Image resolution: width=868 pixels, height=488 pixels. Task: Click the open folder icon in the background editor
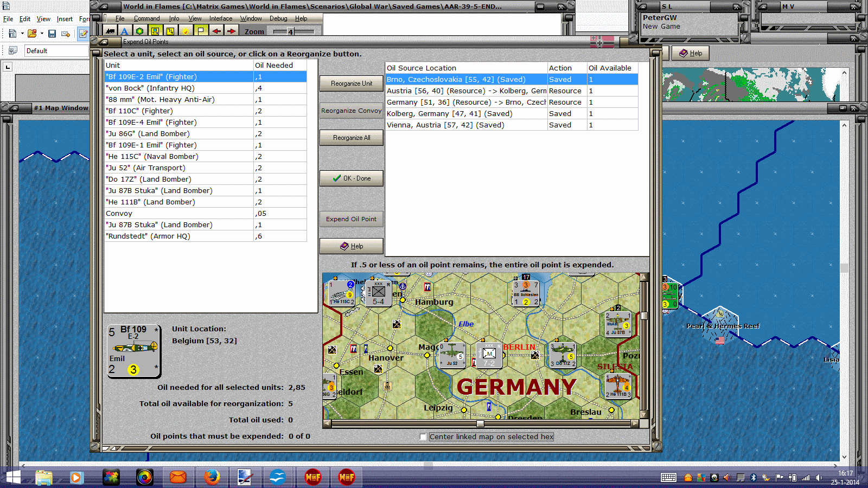click(x=32, y=34)
